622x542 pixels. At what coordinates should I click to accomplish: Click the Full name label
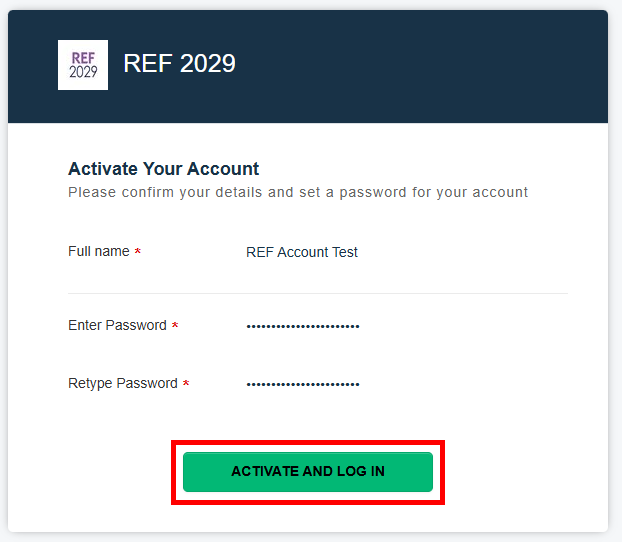[98, 252]
